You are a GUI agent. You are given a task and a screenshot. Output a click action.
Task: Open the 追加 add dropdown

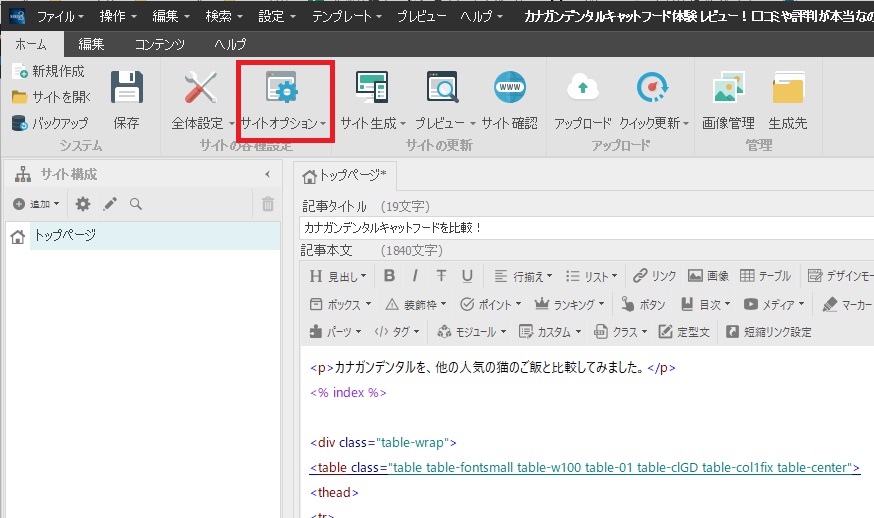[36, 204]
